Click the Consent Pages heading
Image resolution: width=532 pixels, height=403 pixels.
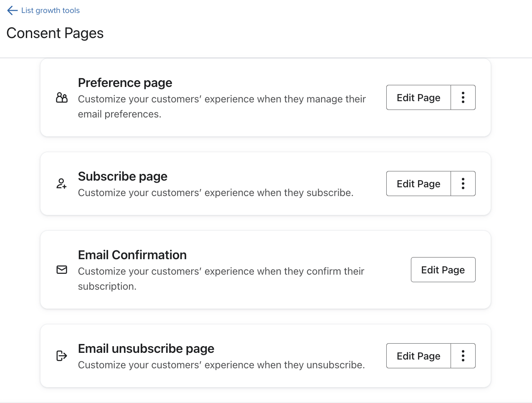[x=55, y=33]
